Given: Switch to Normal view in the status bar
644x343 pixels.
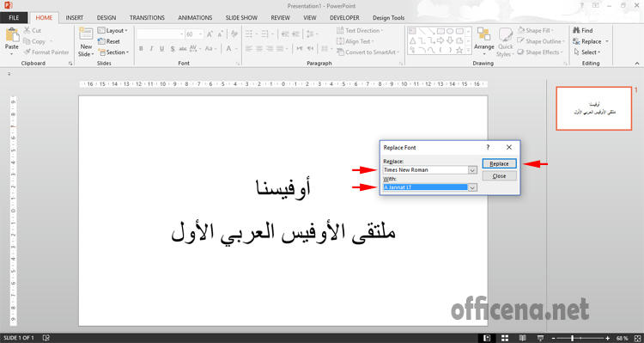Looking at the screenshot, I should [x=487, y=338].
